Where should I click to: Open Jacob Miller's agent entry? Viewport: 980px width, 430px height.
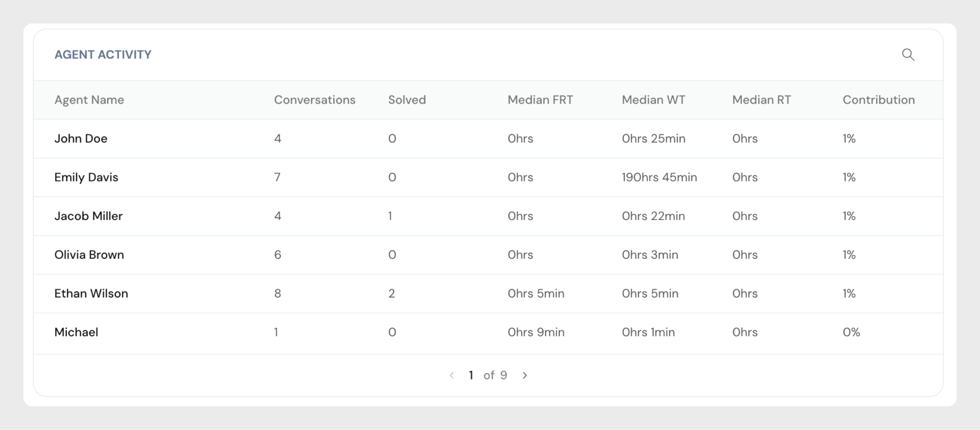coord(88,216)
